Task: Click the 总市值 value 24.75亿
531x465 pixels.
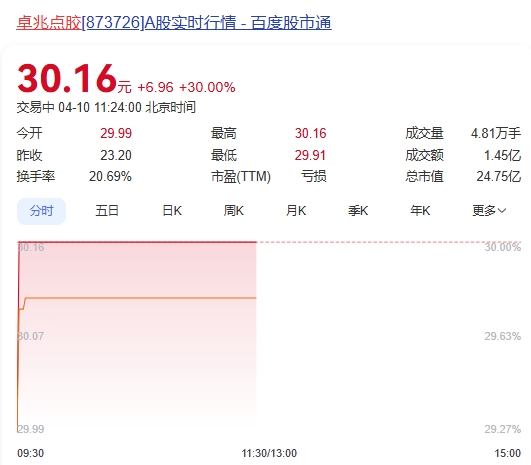Action: 498,176
